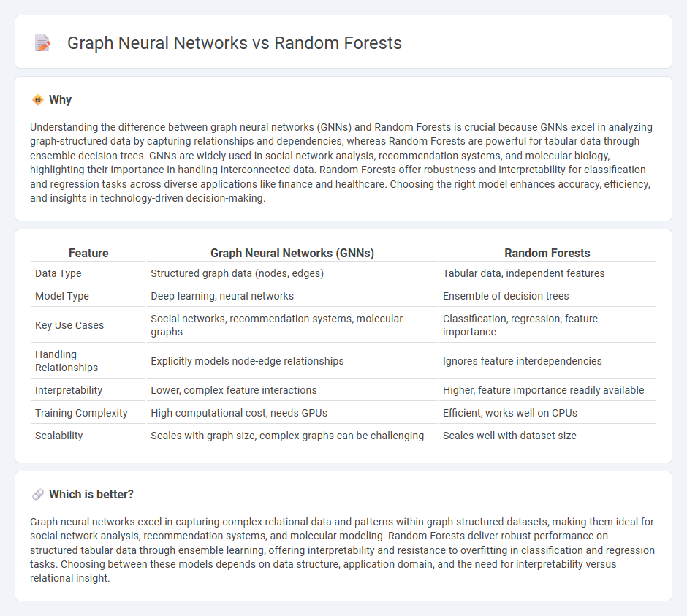Select the 'Scalability' row label
The height and width of the screenshot is (616, 687).
(58, 436)
